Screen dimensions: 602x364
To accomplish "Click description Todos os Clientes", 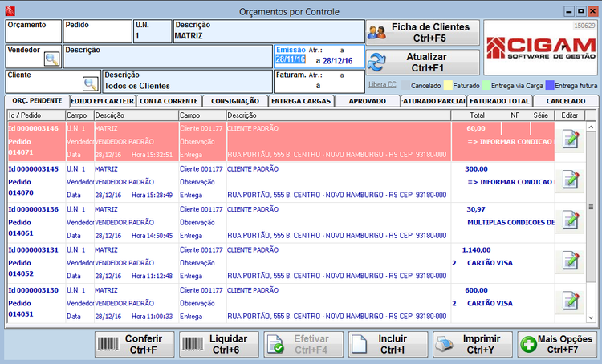I will (x=137, y=86).
